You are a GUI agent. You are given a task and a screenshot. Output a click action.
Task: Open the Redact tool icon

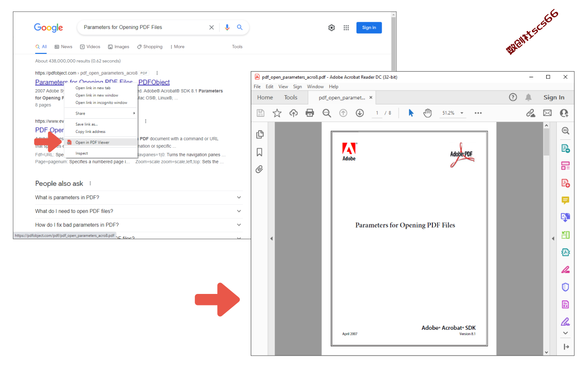(565, 270)
